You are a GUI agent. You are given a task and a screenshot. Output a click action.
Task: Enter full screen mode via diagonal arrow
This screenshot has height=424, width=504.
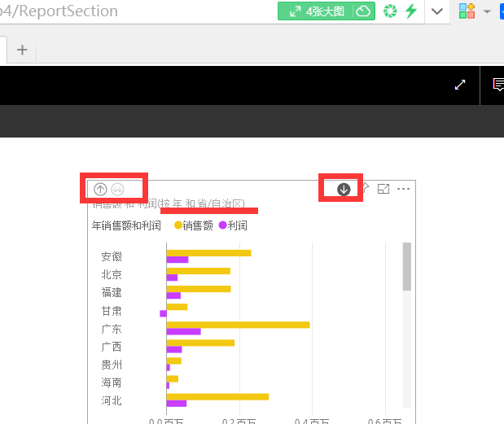click(460, 85)
